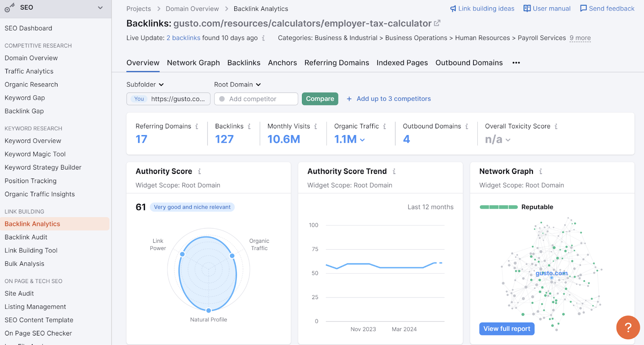This screenshot has height=345, width=644.
Task: Click the You gusto.com URL field
Action: (x=168, y=99)
